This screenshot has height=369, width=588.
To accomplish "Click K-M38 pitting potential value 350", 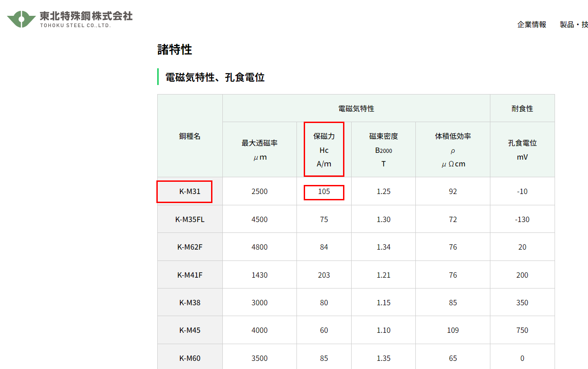I will pos(522,303).
